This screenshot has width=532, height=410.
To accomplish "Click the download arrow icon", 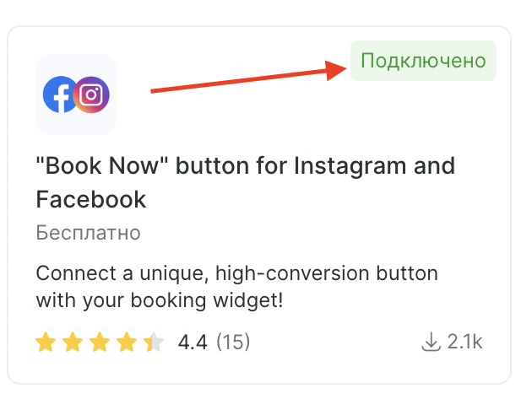I will coord(431,342).
